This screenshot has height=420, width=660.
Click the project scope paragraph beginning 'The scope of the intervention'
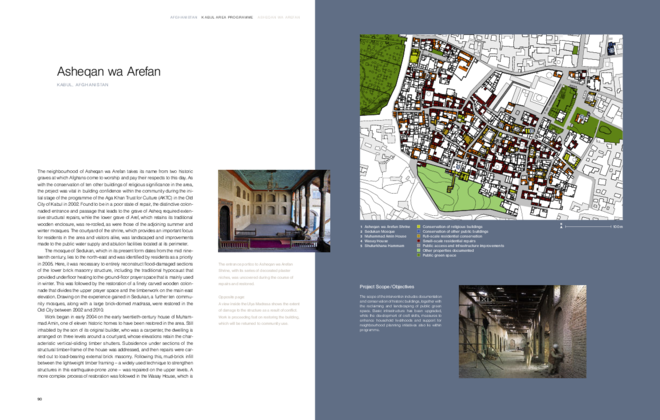401,313
